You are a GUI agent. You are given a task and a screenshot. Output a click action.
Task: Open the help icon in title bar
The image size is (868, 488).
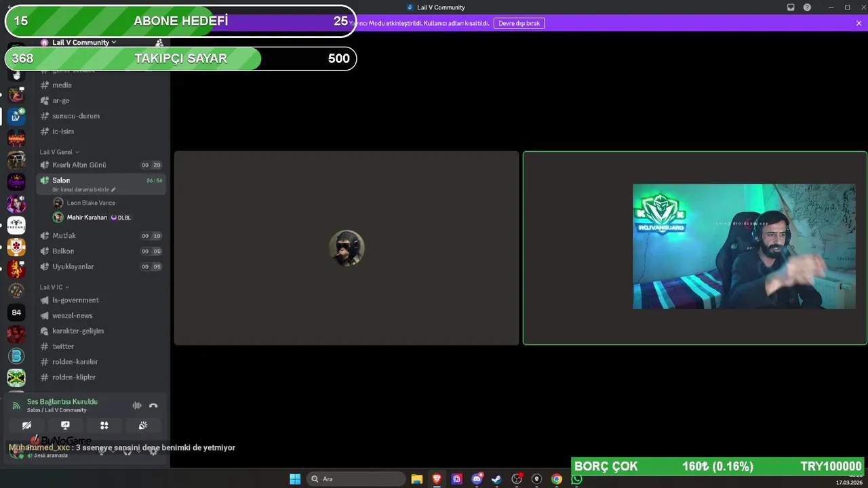pyautogui.click(x=807, y=7)
